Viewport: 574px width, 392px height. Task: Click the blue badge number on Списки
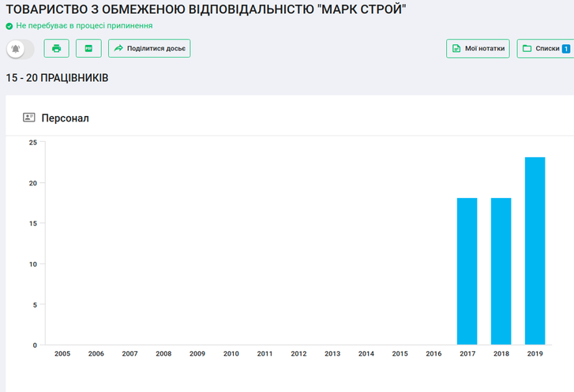(x=566, y=49)
